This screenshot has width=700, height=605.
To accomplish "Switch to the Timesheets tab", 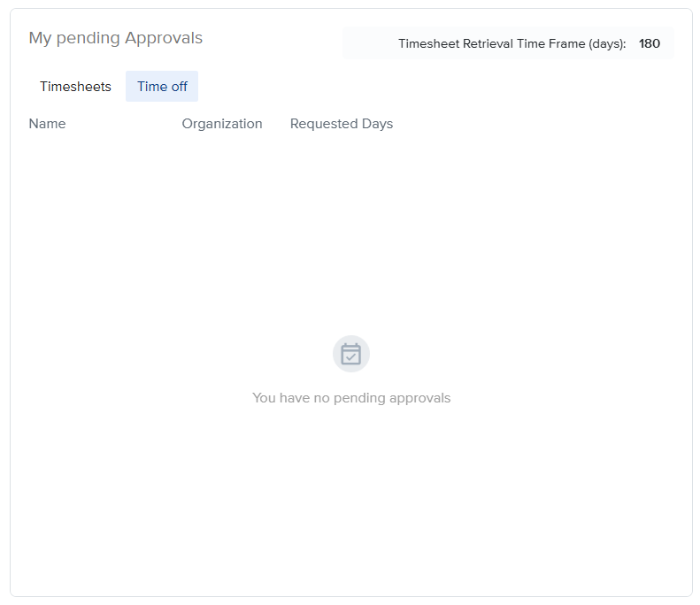I will (75, 87).
